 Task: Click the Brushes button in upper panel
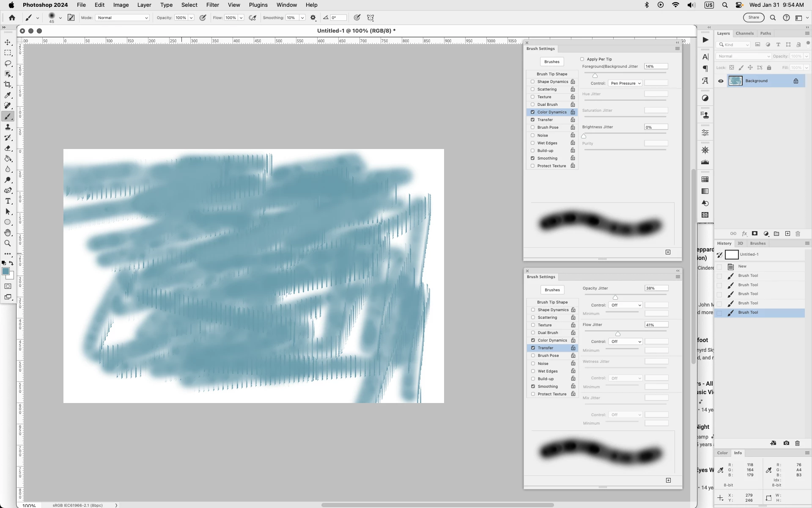pos(551,62)
